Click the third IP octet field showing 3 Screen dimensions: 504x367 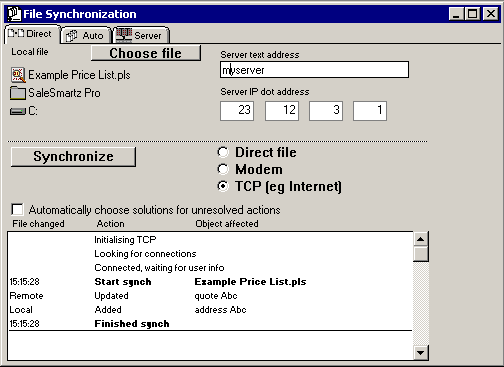326,111
